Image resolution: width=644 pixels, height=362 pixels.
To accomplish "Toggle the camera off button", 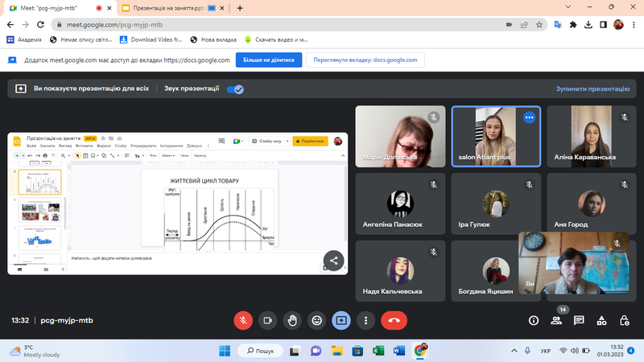I will pos(268,320).
